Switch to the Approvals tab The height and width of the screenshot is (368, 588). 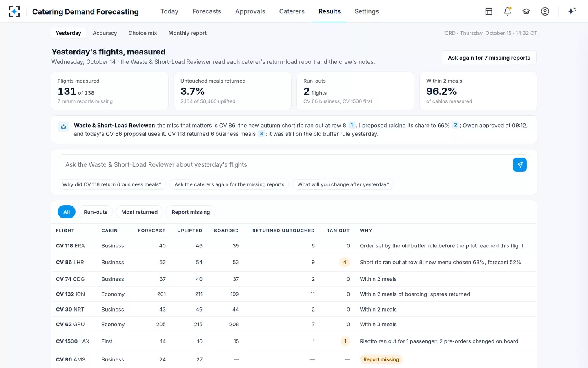(250, 11)
